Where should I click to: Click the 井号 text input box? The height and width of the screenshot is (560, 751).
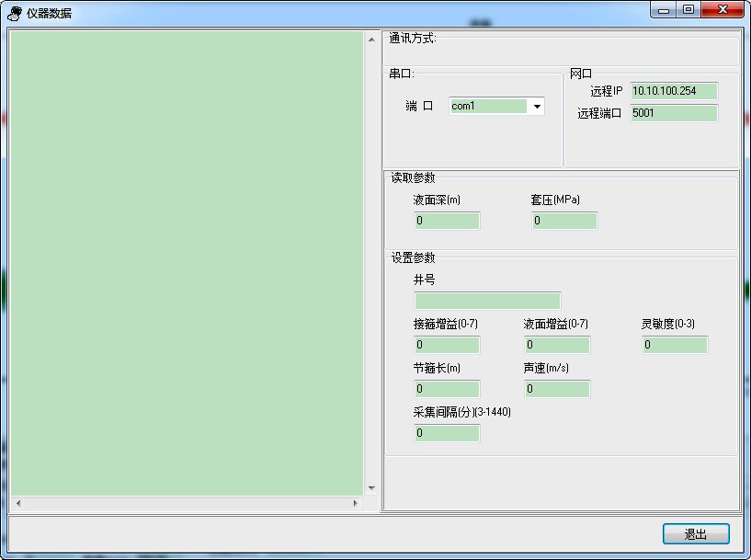[487, 301]
